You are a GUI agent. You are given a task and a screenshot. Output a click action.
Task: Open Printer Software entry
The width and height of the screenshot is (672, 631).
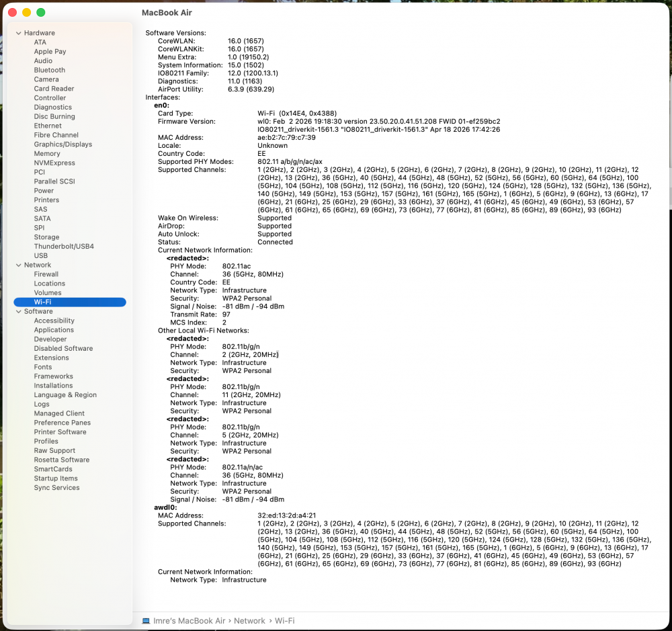point(60,432)
